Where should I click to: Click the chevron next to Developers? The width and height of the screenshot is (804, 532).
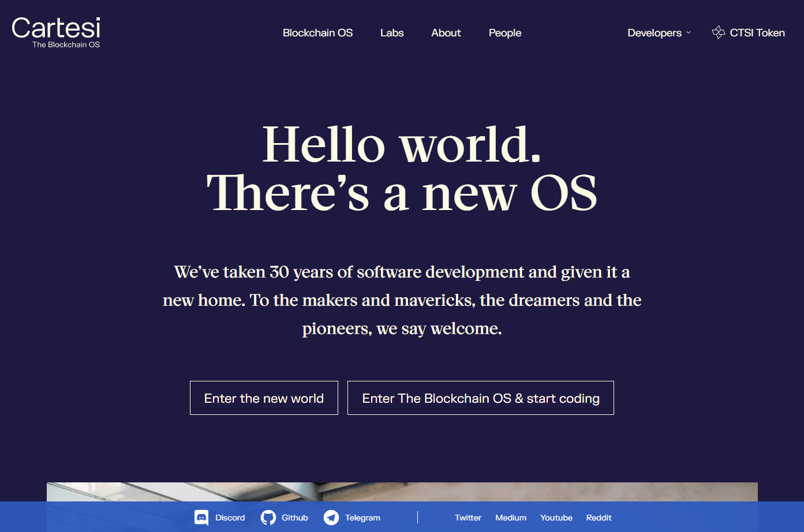pos(689,33)
